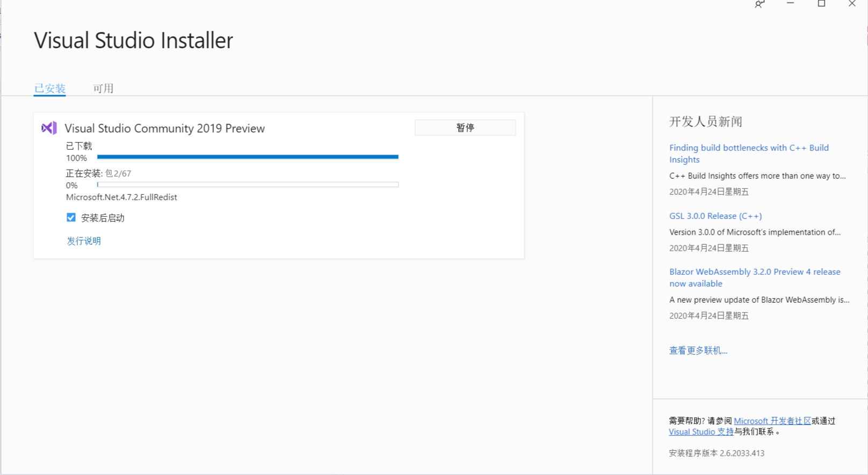Image resolution: width=868 pixels, height=475 pixels.
Task: Pause the installation with 暂停 button
Action: pyautogui.click(x=465, y=128)
